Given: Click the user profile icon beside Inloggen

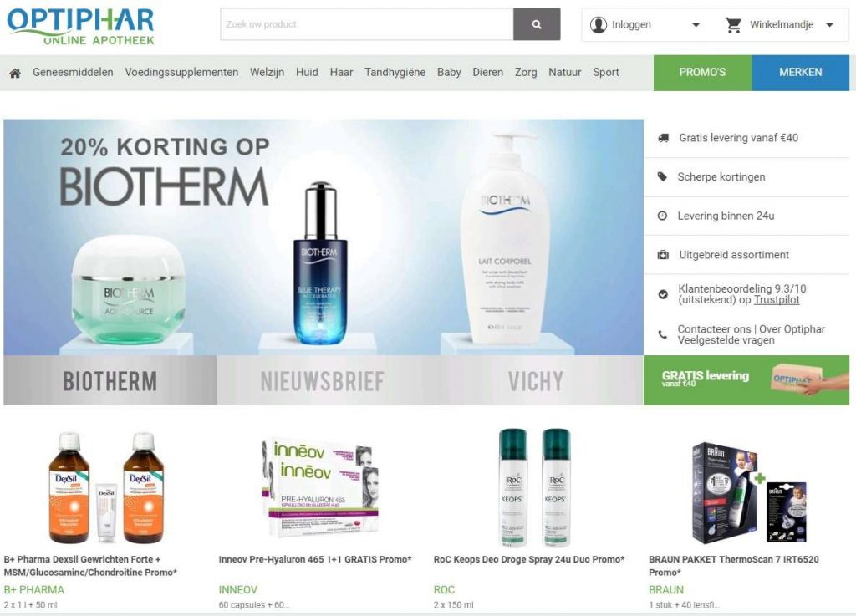Looking at the screenshot, I should point(599,24).
